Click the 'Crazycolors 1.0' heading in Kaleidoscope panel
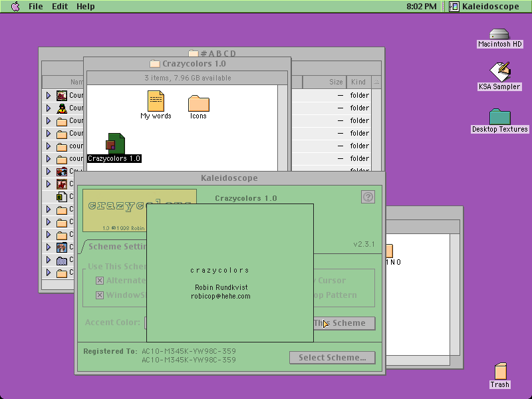 [246, 198]
